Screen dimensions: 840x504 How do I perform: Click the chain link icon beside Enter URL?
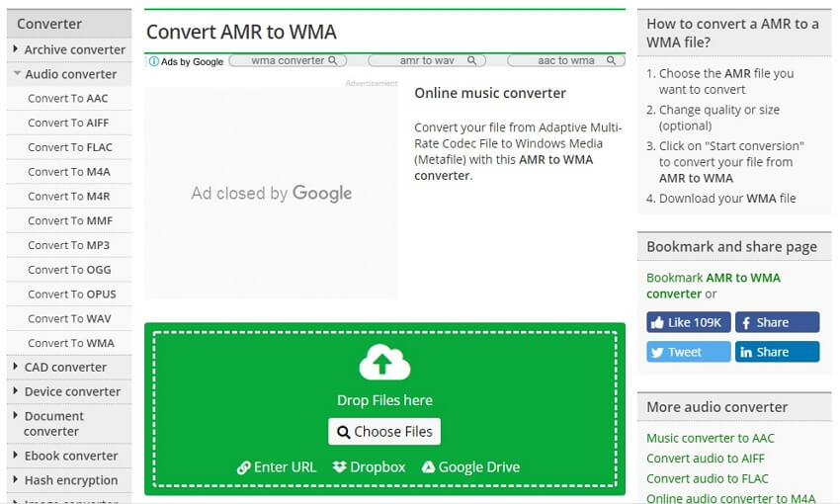(x=244, y=467)
